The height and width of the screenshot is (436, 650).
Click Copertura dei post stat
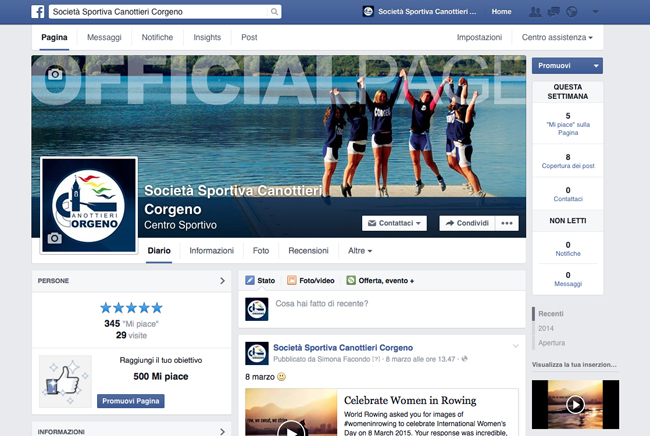point(568,166)
